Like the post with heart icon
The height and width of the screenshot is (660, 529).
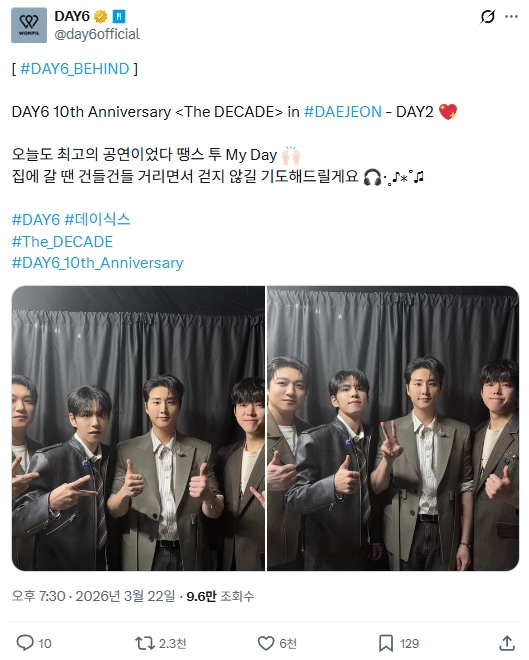click(x=266, y=643)
